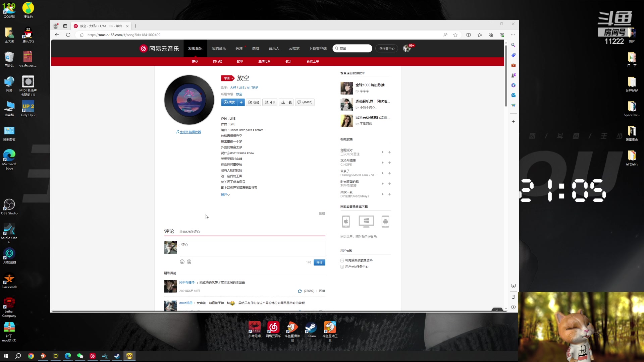Open artist Lil E link
Viewport: 644px width, 362px height.
click(241, 88)
